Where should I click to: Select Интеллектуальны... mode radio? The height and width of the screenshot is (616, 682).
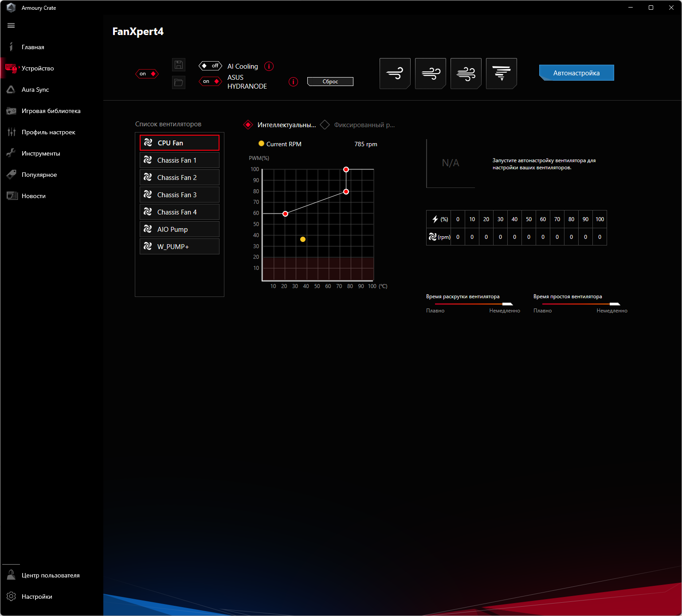pyautogui.click(x=248, y=125)
